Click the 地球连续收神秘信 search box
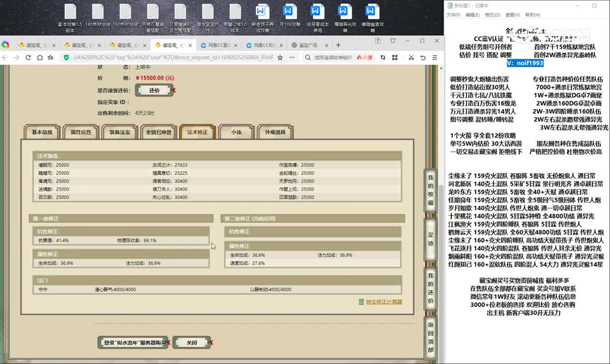The width and height of the screenshot is (610, 364). point(334,58)
